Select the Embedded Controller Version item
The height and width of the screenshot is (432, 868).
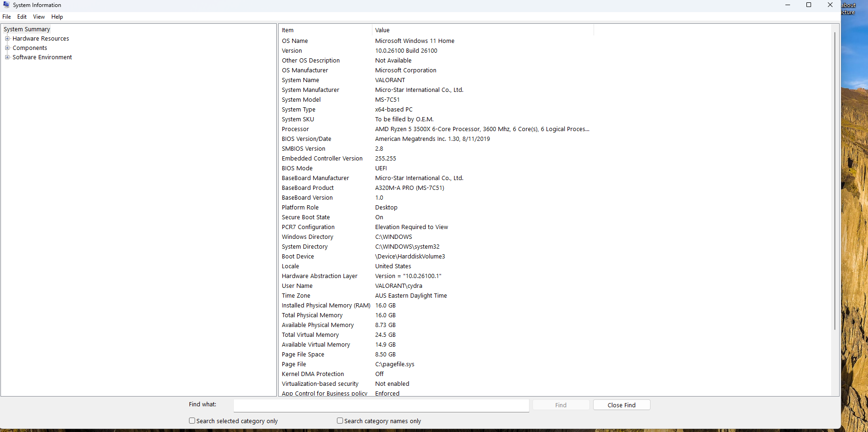tap(322, 159)
